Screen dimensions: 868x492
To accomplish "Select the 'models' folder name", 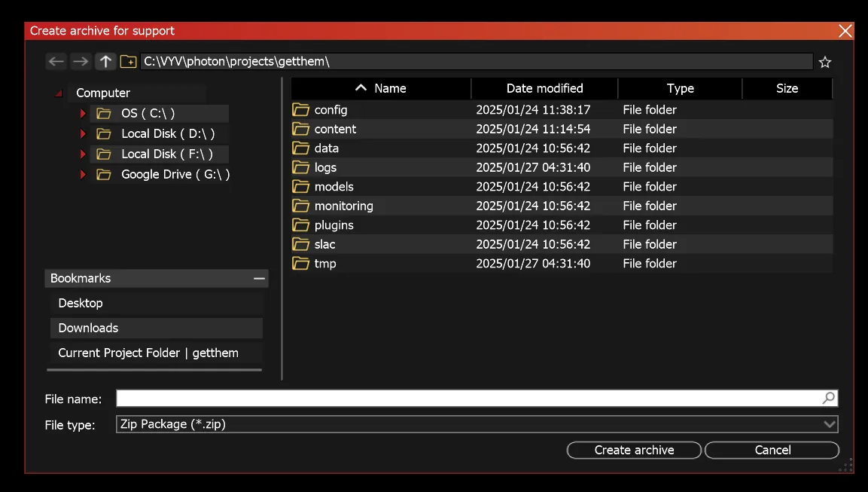I will (333, 187).
